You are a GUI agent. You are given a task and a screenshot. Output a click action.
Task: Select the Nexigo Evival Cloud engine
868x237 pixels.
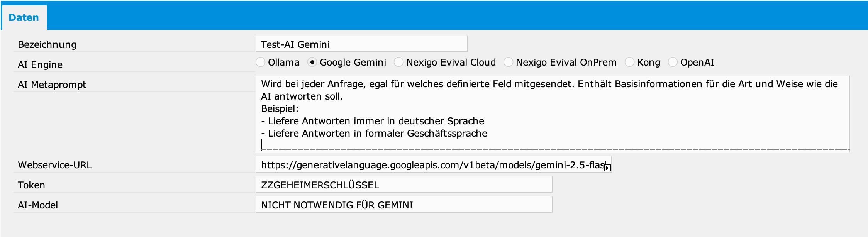coord(398,62)
